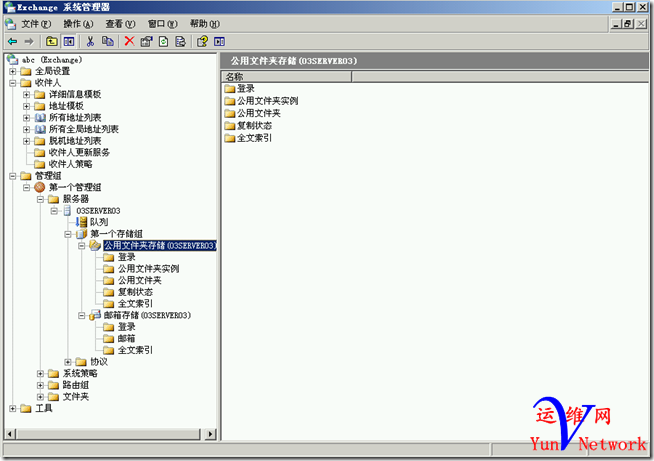654x461 pixels.
Task: Click the 全文索引 folder icon in right pane
Action: click(229, 138)
